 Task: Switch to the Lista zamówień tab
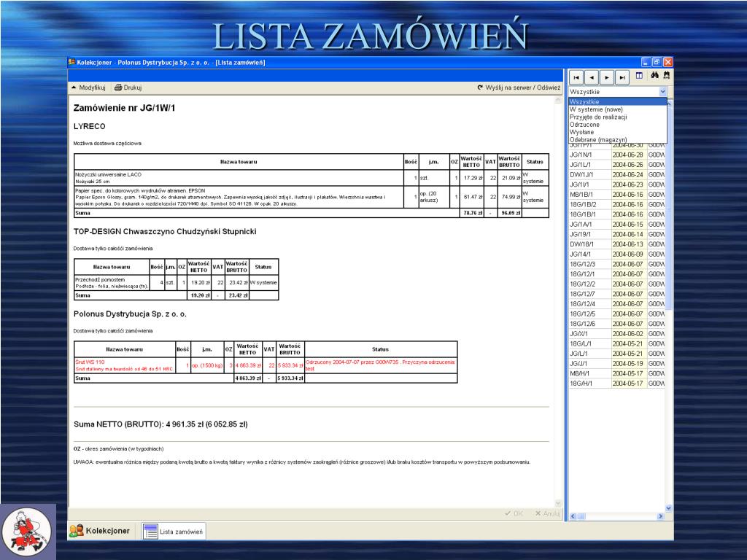click(x=174, y=532)
